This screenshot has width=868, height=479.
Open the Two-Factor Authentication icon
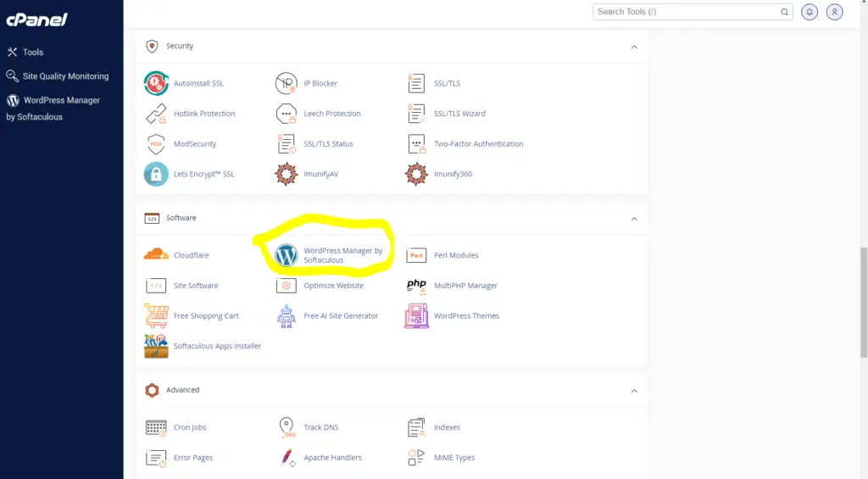point(416,144)
